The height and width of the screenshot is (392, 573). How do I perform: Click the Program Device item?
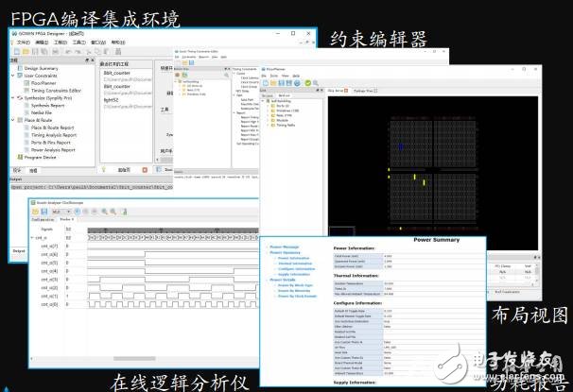38,158
